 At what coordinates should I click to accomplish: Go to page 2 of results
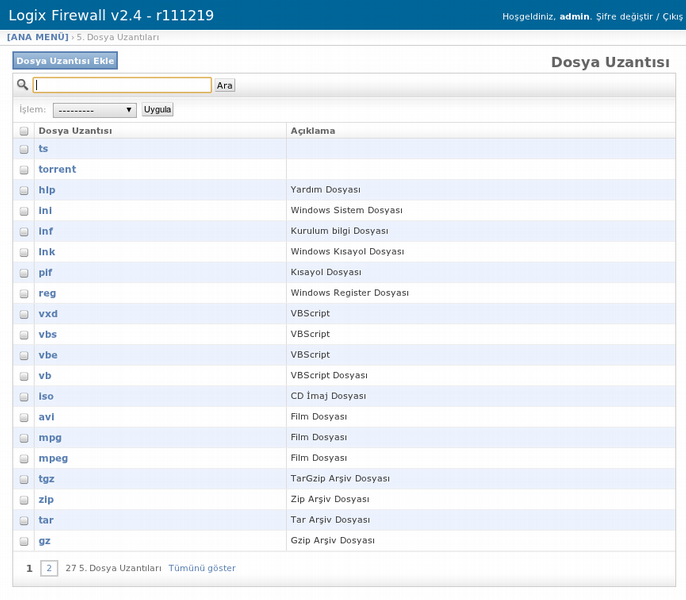49,568
